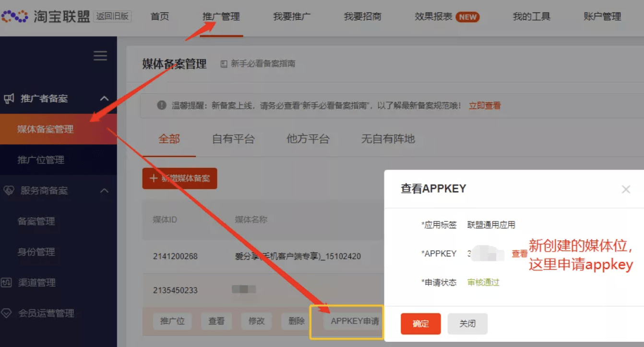Click 服务商备案 sidebar heading
The height and width of the screenshot is (347, 644).
tap(44, 191)
